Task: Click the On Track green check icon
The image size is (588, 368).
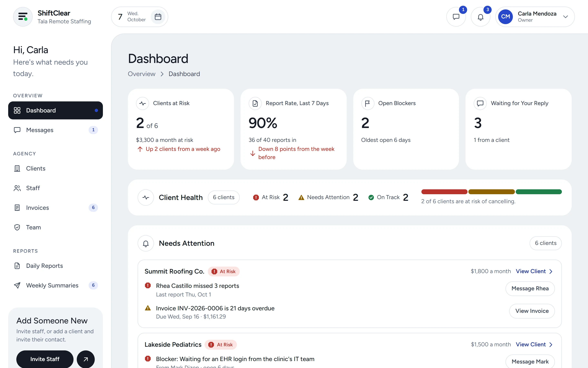Action: (371, 197)
